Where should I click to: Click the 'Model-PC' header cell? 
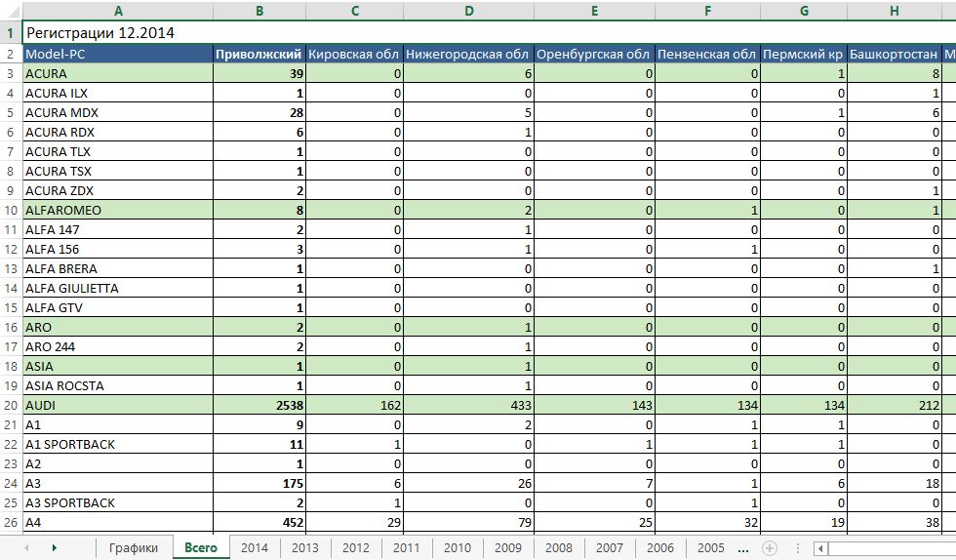(118, 54)
